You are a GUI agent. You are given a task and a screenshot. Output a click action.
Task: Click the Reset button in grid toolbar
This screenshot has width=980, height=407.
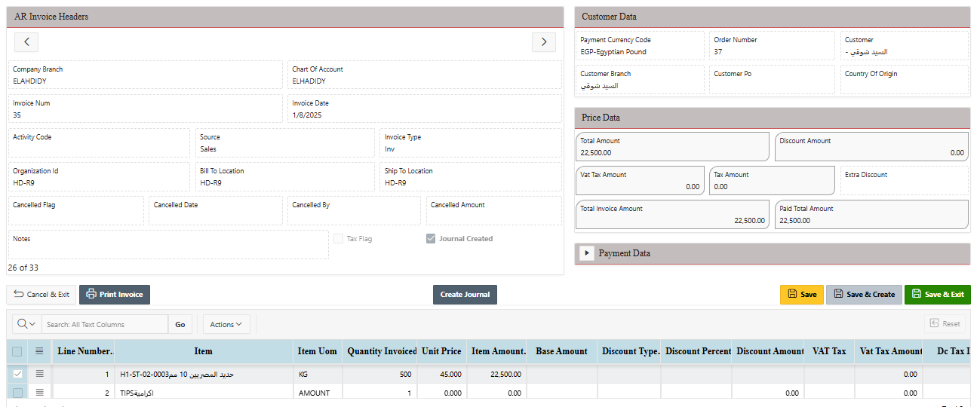click(945, 324)
